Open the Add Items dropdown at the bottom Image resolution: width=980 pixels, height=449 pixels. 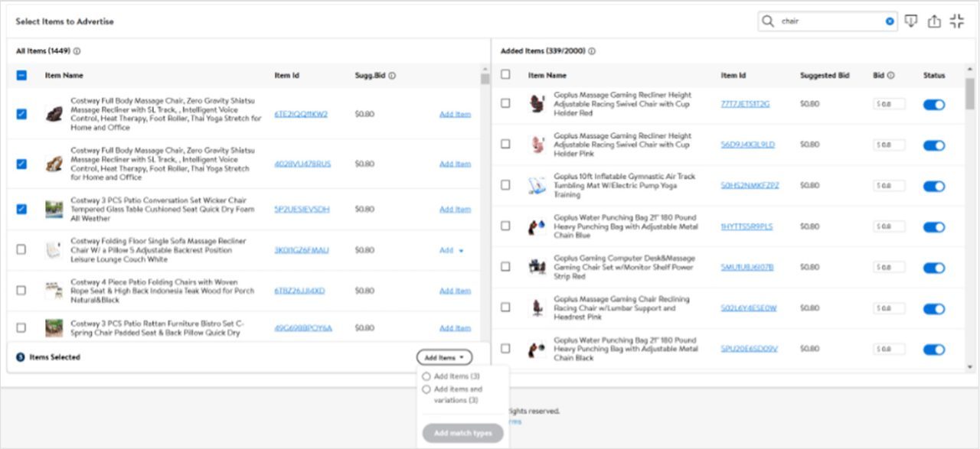(445, 356)
